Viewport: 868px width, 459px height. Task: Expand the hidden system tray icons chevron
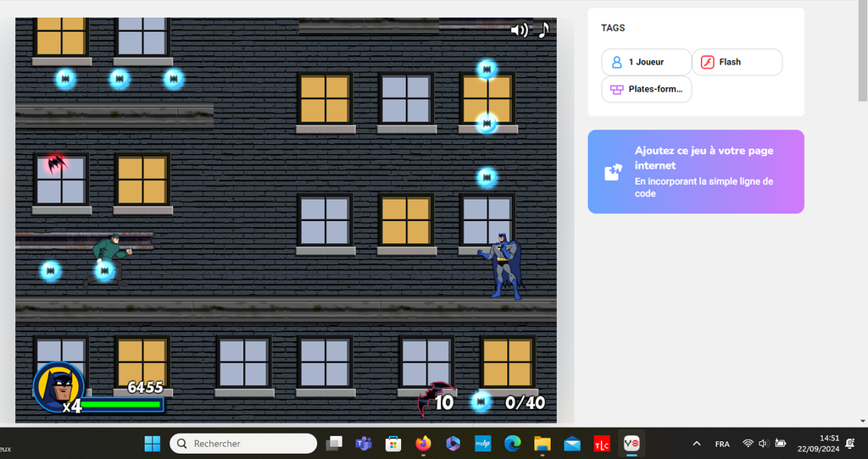click(x=697, y=444)
